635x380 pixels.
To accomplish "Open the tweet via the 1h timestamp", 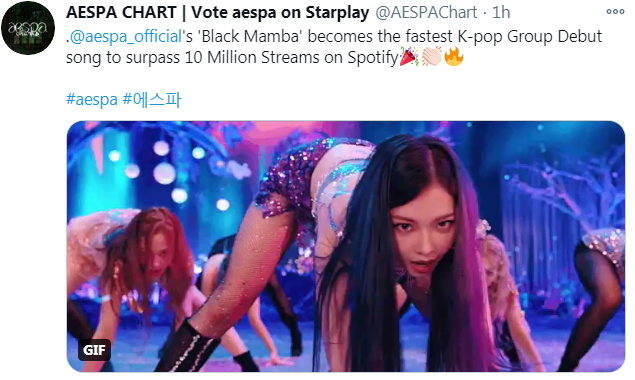I will pyautogui.click(x=501, y=13).
